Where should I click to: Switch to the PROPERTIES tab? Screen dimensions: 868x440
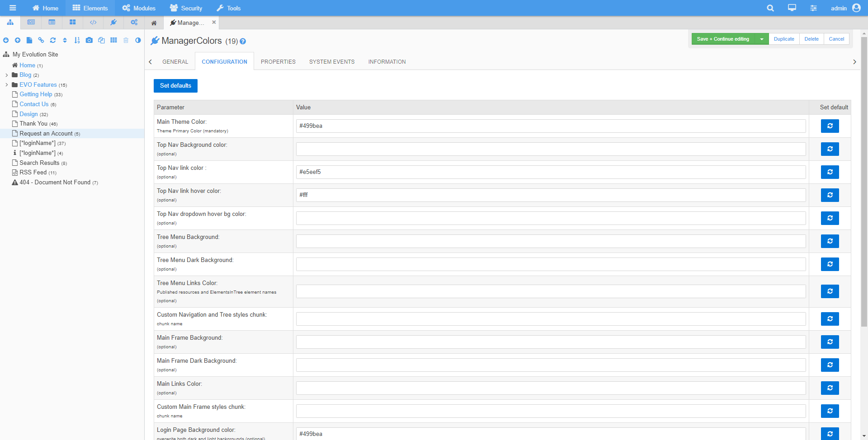[x=278, y=61]
